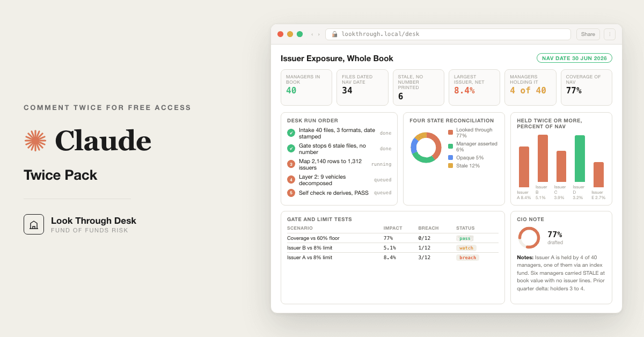This screenshot has width=644, height=337.
Task: Click the watch status badge
Action: [466, 248]
